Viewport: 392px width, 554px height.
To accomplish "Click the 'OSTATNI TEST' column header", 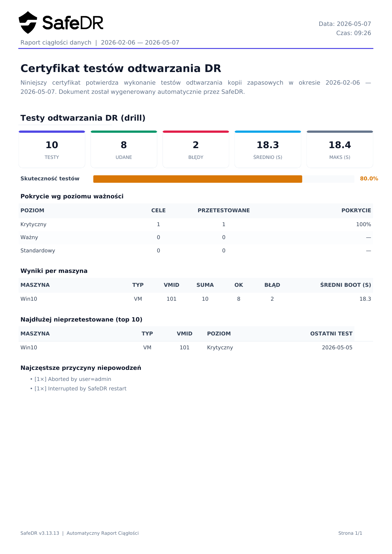I will 331,334.
